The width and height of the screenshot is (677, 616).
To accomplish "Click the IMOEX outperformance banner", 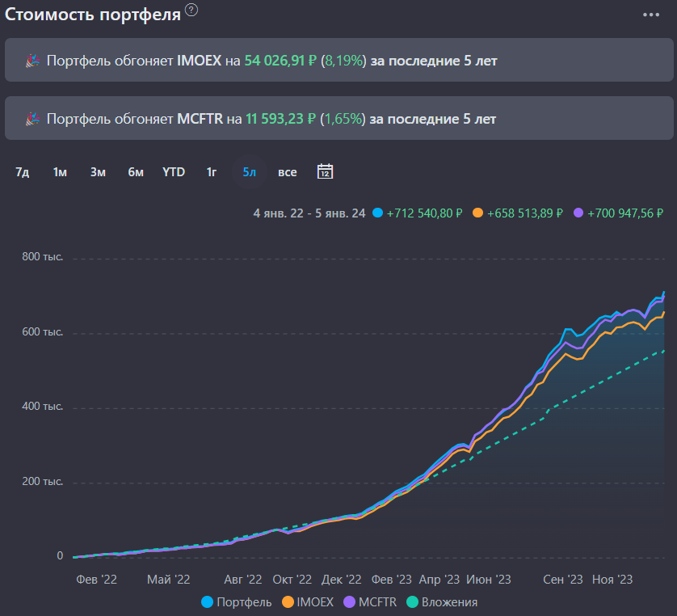I will 339,60.
